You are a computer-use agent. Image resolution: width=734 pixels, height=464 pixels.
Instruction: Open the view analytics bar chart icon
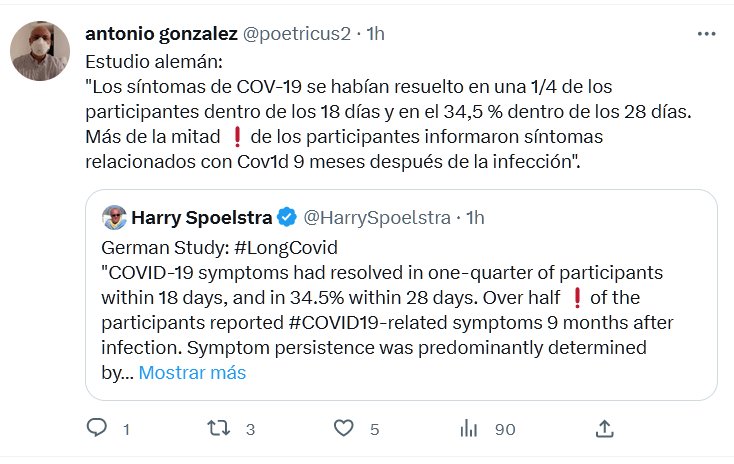click(468, 429)
